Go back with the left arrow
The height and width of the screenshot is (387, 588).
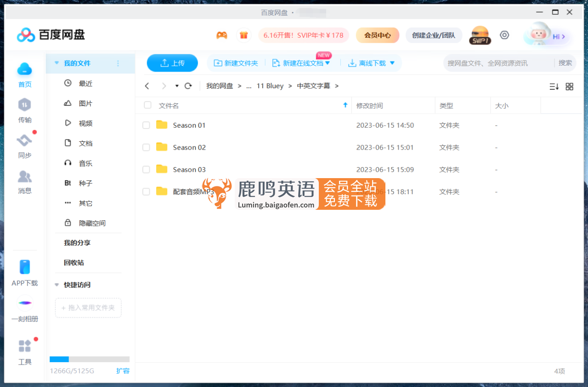coord(147,86)
